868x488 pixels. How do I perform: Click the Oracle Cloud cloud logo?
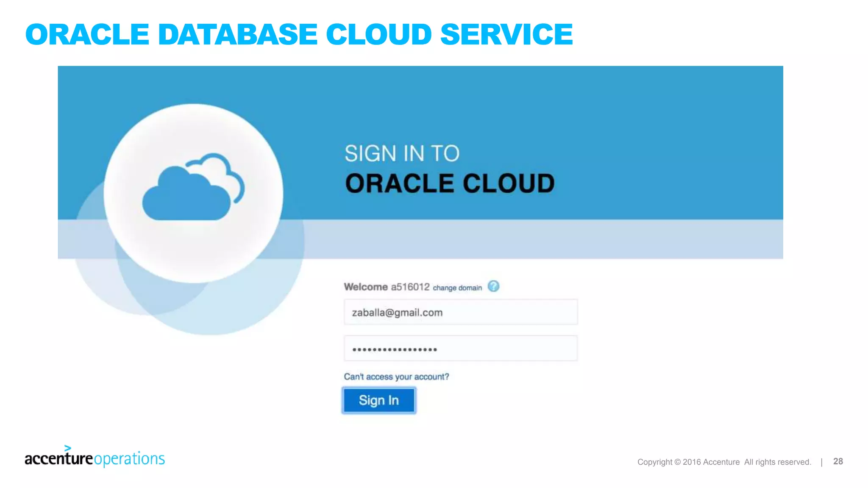tap(193, 187)
